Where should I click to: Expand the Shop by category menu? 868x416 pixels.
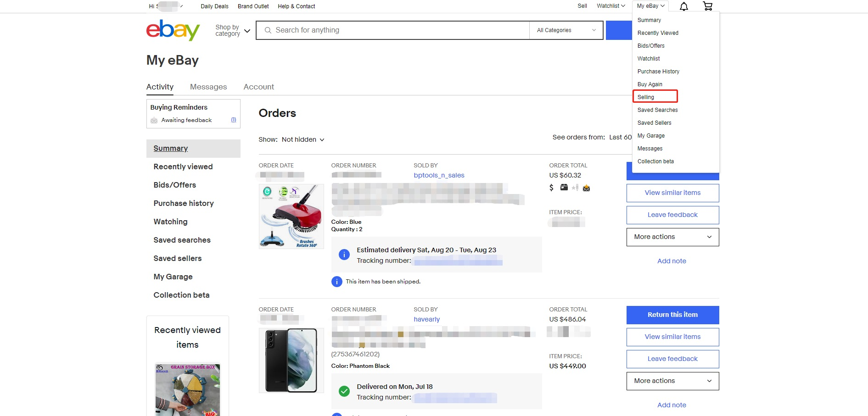tap(233, 31)
